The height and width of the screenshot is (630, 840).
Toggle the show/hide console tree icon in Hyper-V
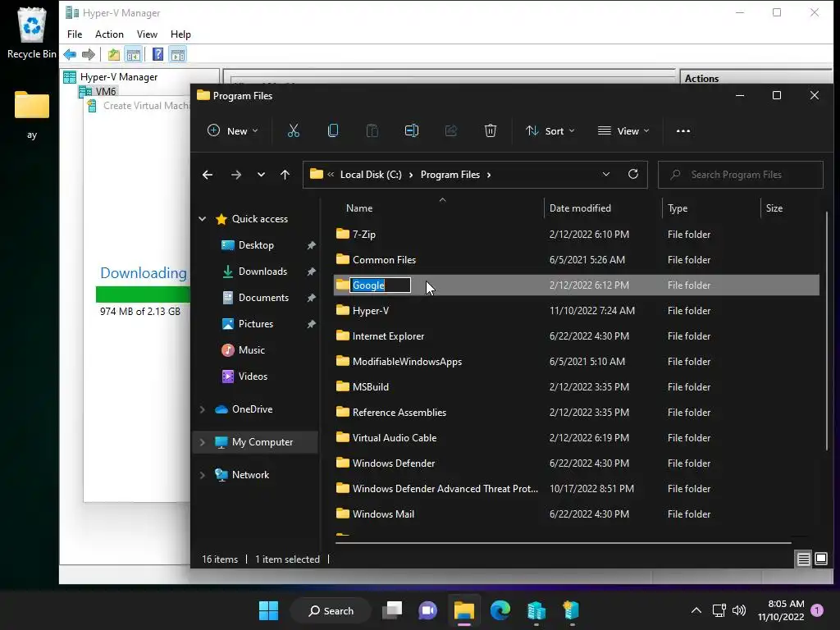point(134,54)
